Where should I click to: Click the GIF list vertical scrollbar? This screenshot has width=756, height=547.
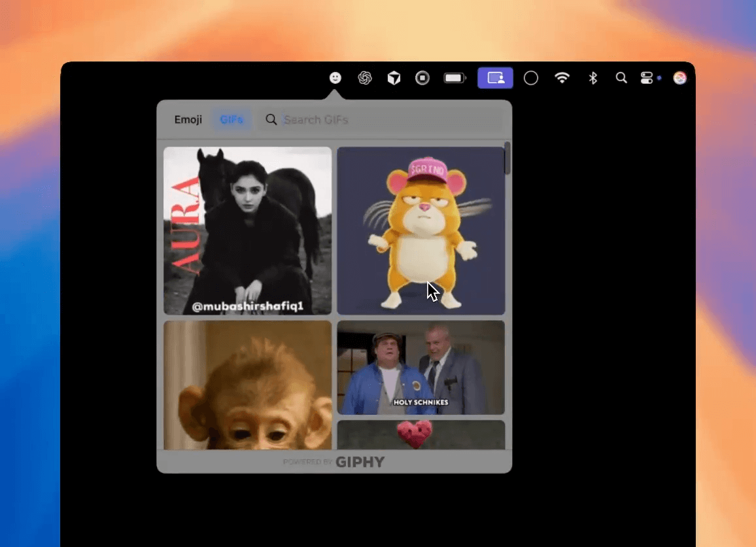[x=507, y=159]
